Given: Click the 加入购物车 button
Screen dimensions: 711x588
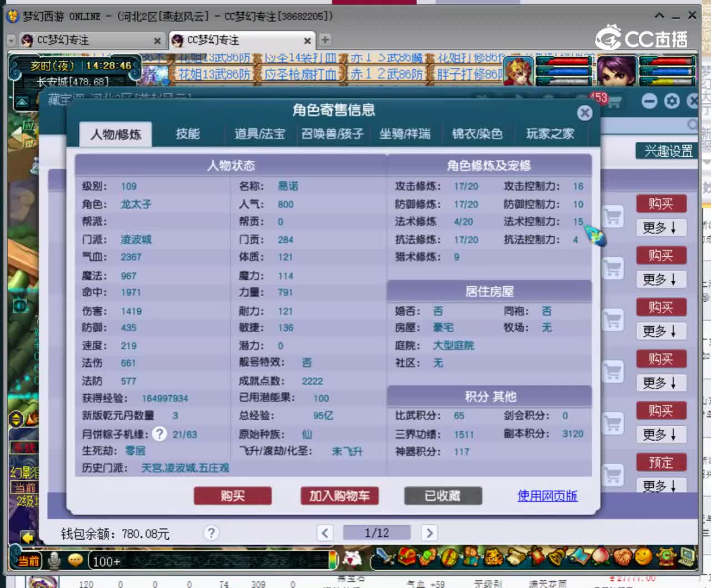Looking at the screenshot, I should point(339,495).
